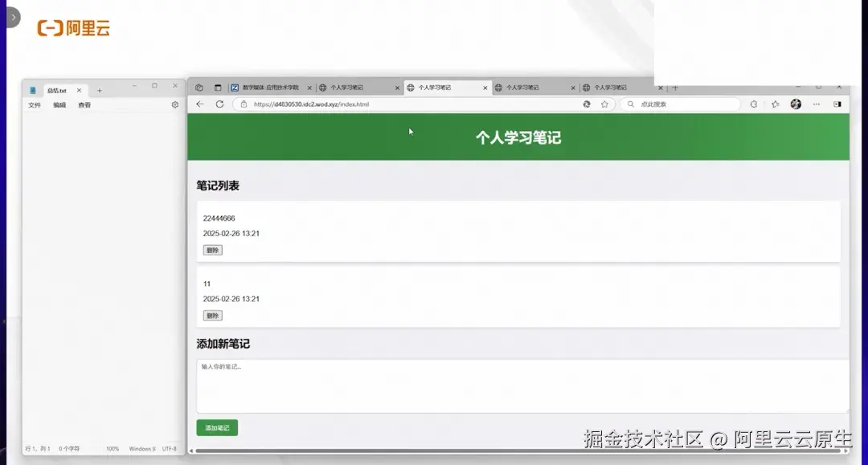Delete the note 22444666 via its 删除 button
Image resolution: width=868 pixels, height=465 pixels.
point(211,250)
